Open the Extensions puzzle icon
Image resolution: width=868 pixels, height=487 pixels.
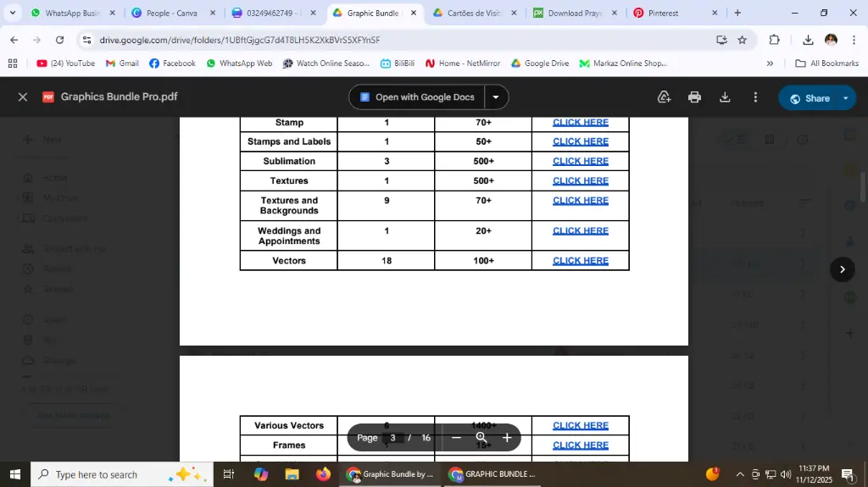tap(775, 40)
